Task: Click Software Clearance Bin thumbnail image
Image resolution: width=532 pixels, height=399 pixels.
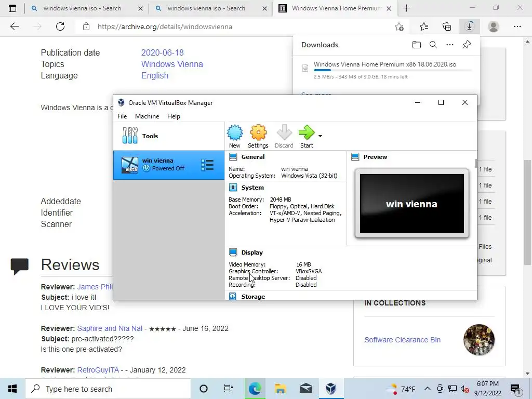Action: pyautogui.click(x=478, y=340)
